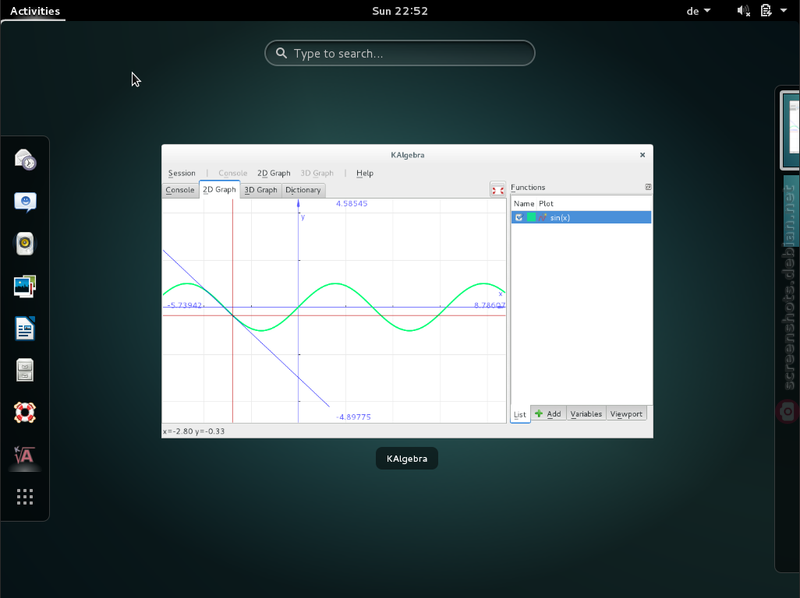Image resolution: width=800 pixels, height=598 pixels.
Task: Switch to the Variables tab
Action: (586, 414)
